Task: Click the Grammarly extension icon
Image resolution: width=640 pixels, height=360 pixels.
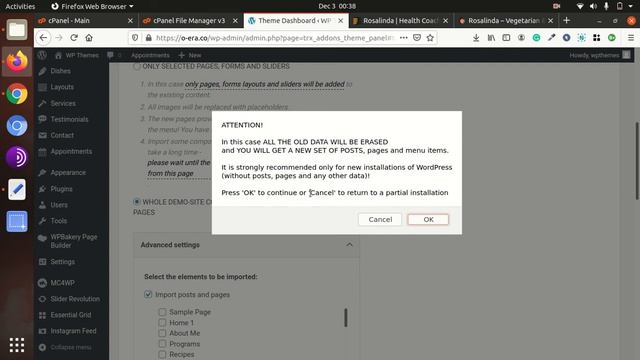Action: click(536, 38)
